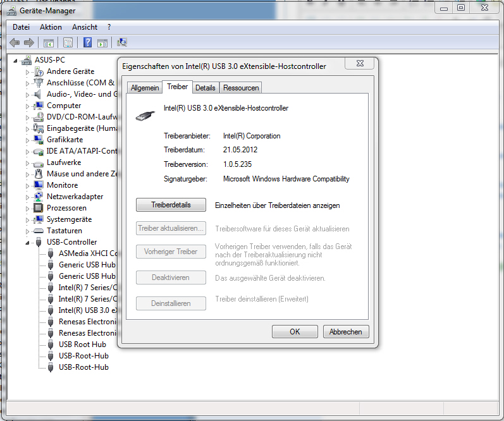Expand the Prozessoren node
504x421 pixels.
tap(27, 209)
